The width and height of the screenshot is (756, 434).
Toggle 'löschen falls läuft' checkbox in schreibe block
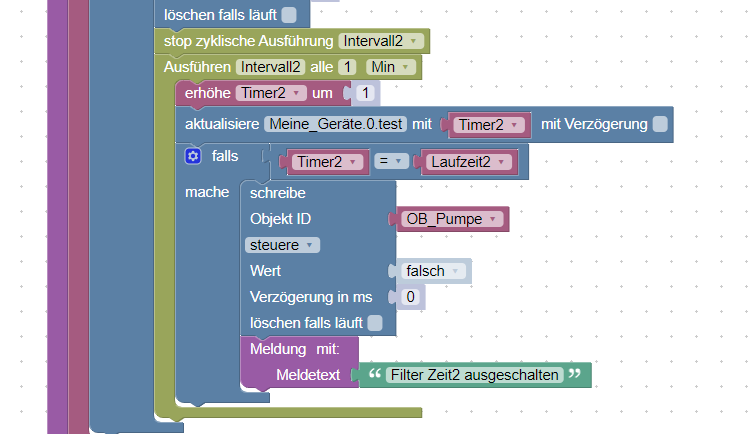click(375, 323)
